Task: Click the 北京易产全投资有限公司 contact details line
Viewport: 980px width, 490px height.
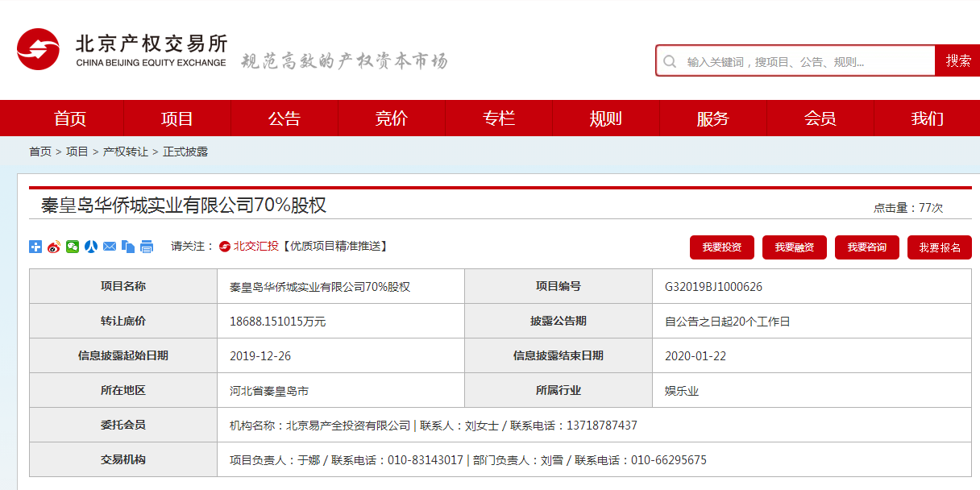Action: click(x=434, y=426)
